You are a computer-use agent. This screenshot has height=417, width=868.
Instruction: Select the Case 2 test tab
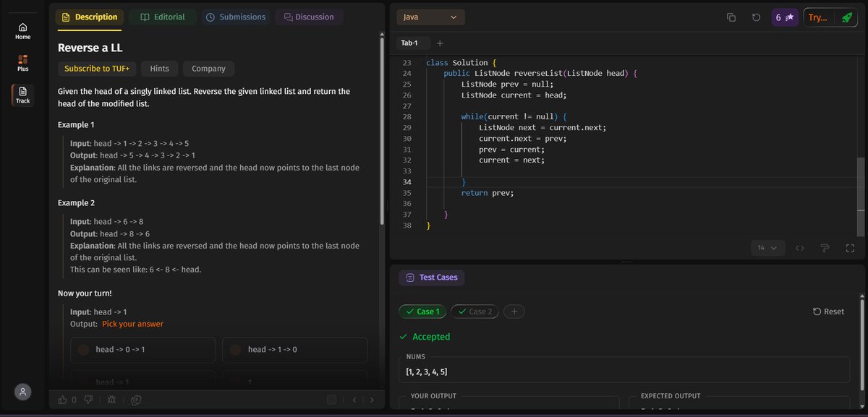(475, 311)
